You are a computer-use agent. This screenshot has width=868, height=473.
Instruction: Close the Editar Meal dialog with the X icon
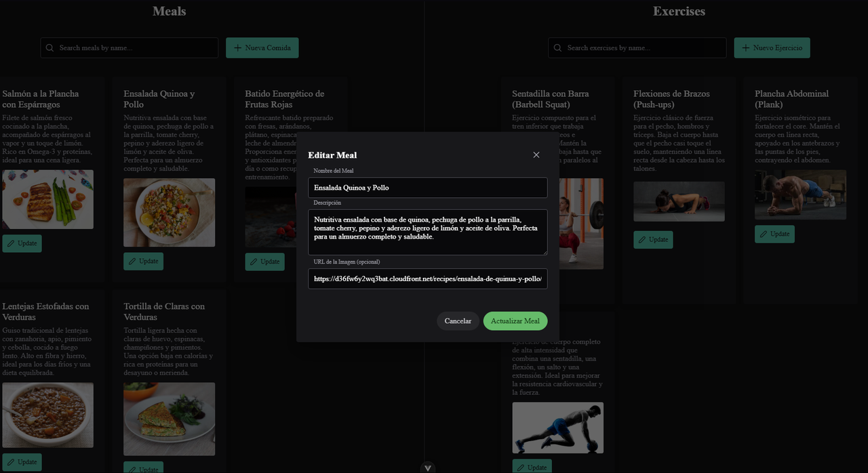coord(536,155)
